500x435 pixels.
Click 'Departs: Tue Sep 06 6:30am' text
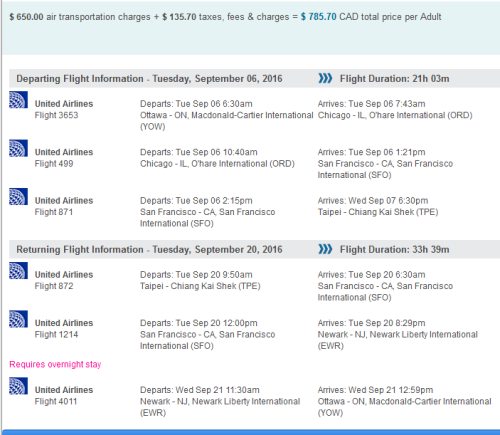click(x=196, y=104)
